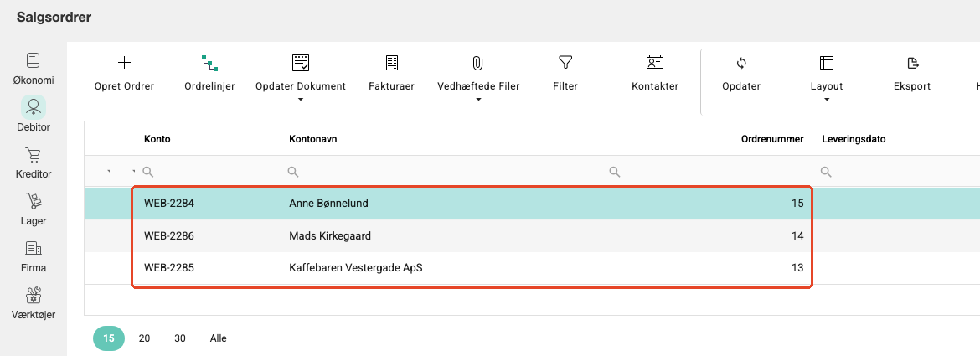Viewport: 980px width, 356px height.
Task: Click the Leveringsdato column search field
Action: 897,171
